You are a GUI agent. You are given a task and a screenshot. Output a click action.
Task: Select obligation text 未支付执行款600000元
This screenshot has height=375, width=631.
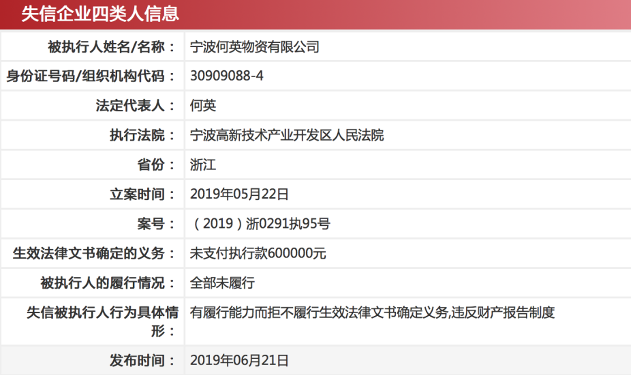tap(258, 253)
